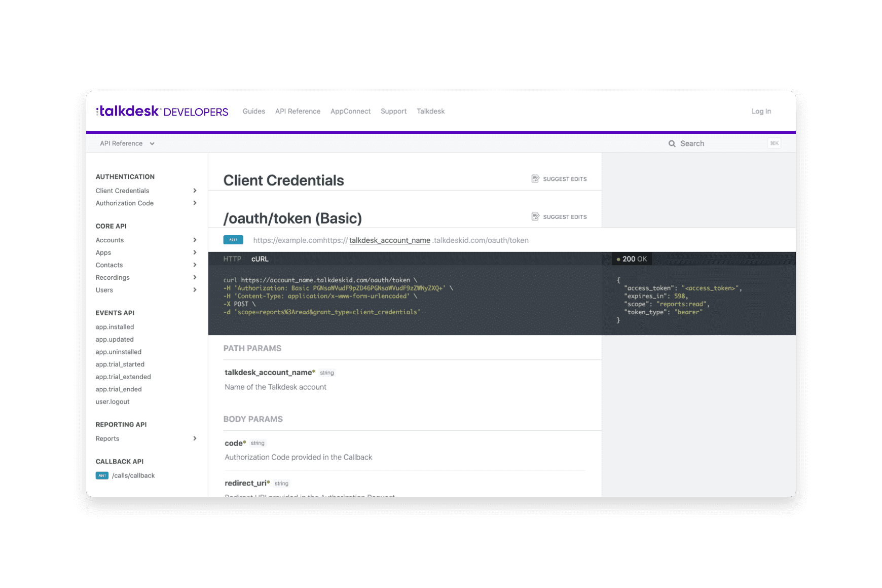Image resolution: width=882 pixels, height=588 pixels.
Task: Switch to the cURL code example tab
Action: [260, 259]
